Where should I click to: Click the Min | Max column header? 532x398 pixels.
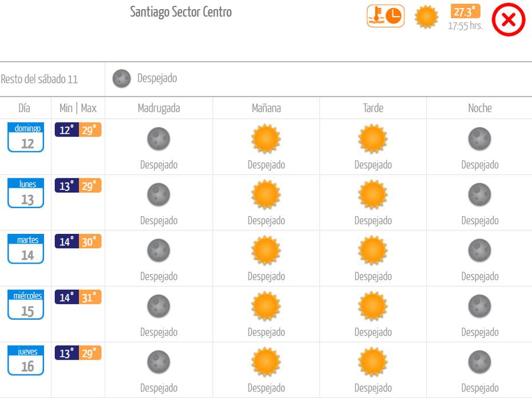pyautogui.click(x=78, y=108)
